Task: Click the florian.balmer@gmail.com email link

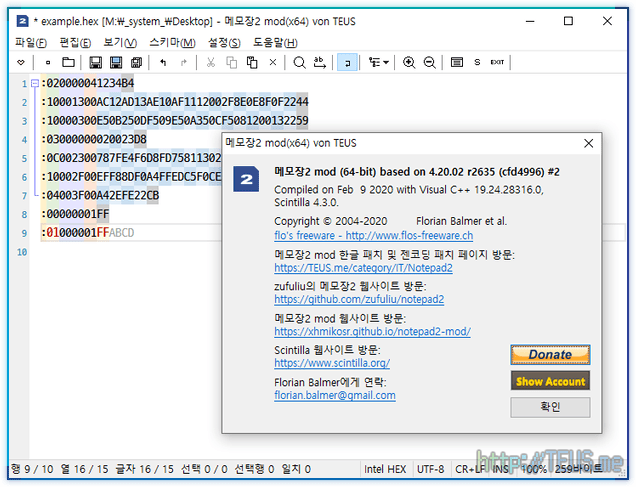Action: coord(335,395)
